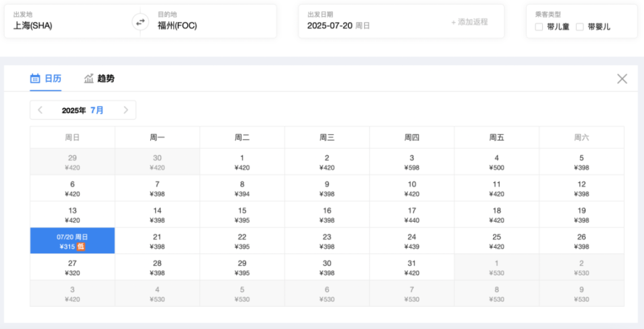Select July 11 in the calendar

[496, 188]
